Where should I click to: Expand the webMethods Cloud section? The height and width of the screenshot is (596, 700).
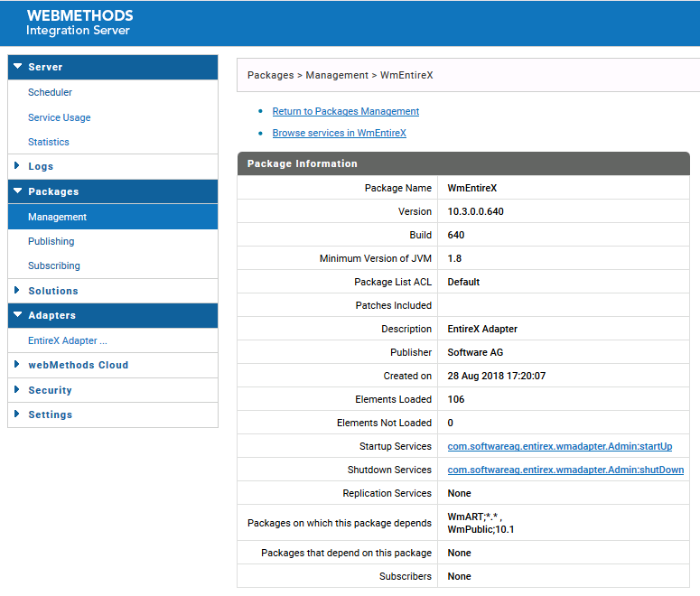pyautogui.click(x=17, y=365)
